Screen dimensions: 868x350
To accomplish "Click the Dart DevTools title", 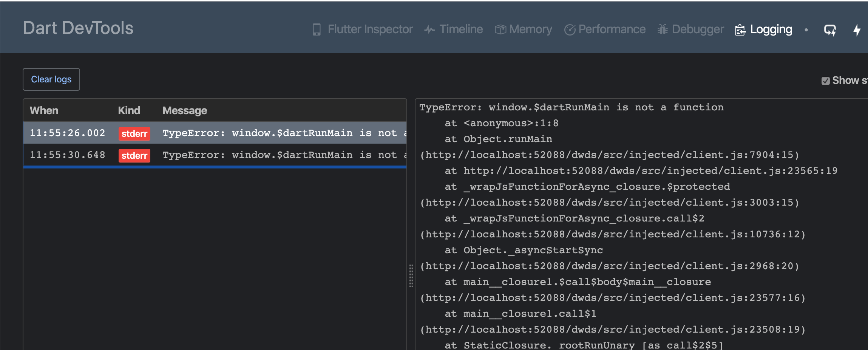I will [x=78, y=28].
